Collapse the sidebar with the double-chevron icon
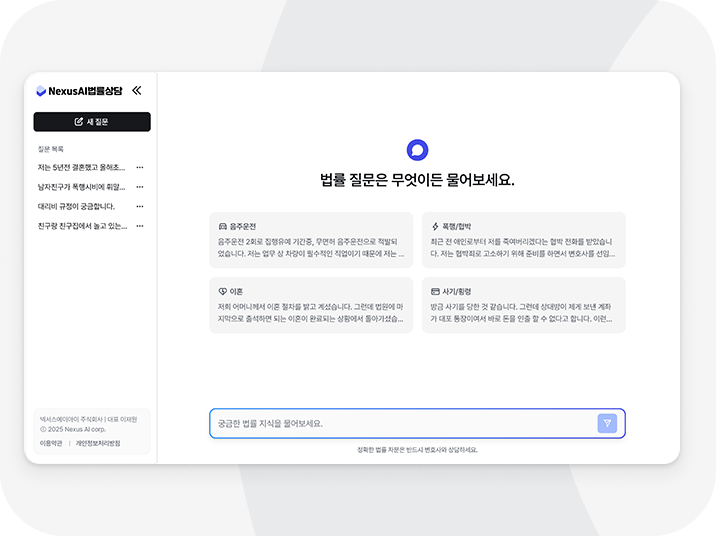 tap(137, 90)
